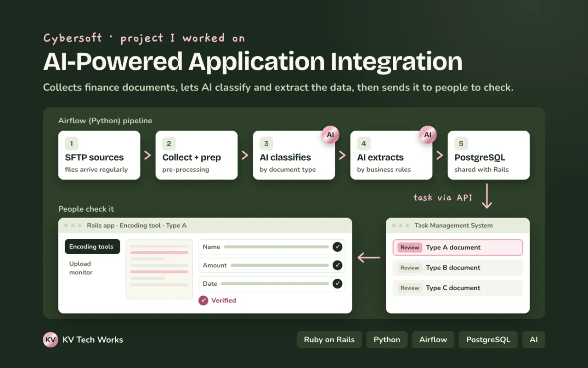Click the 'Airflow (Python) pipeline' heading

[105, 121]
